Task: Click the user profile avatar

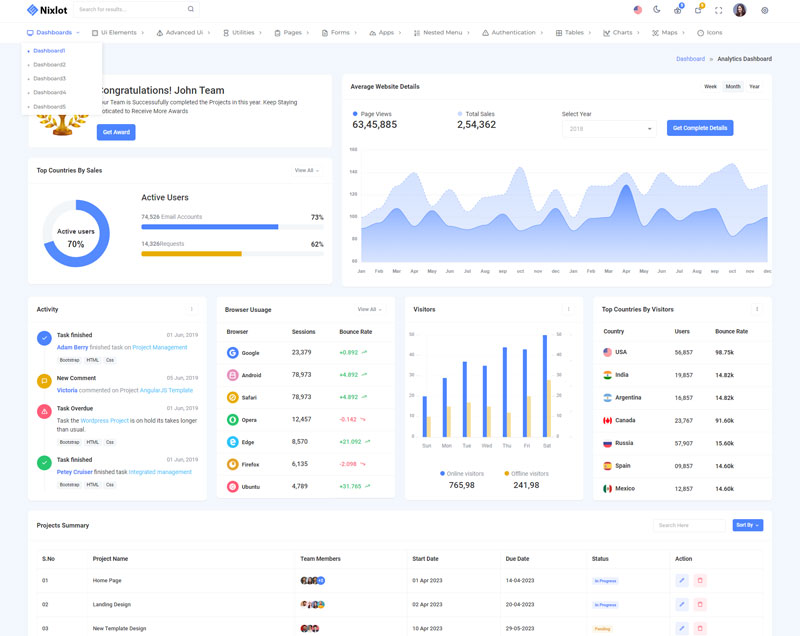Action: click(x=740, y=10)
